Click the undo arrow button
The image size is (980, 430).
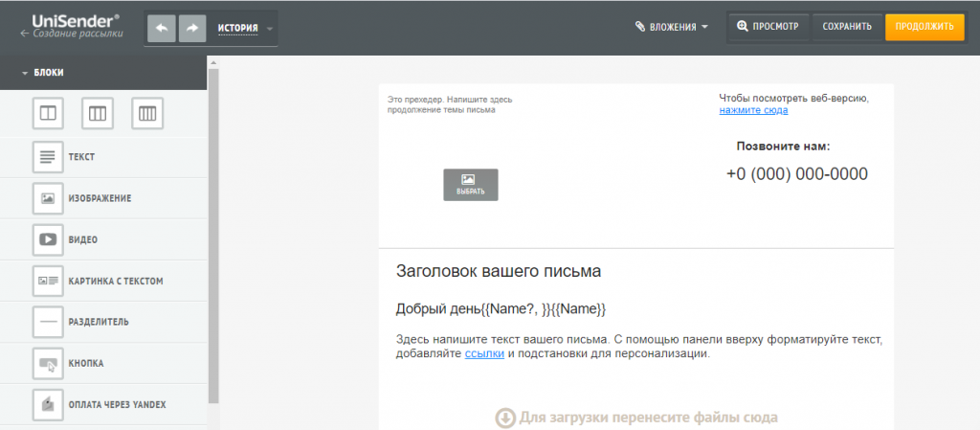click(x=161, y=29)
